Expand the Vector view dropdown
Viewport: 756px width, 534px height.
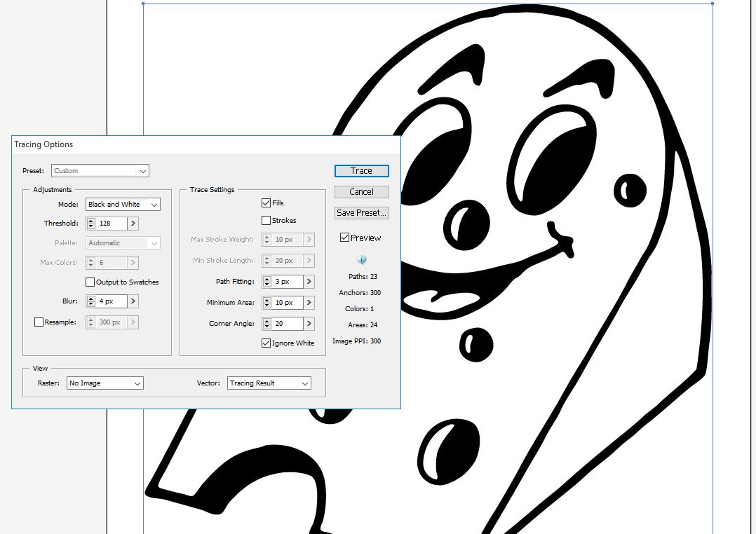[269, 383]
